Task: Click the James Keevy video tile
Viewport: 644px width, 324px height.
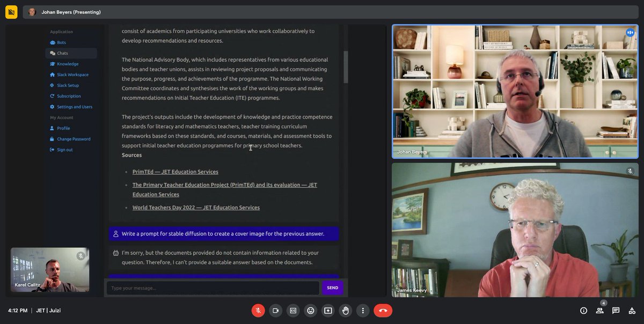Action: click(515, 230)
